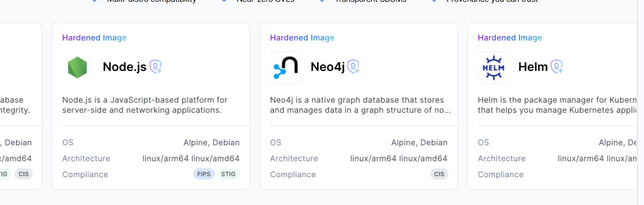Image resolution: width=644 pixels, height=205 pixels.
Task: Click the CIS tag on leftmost card
Action: click(24, 174)
